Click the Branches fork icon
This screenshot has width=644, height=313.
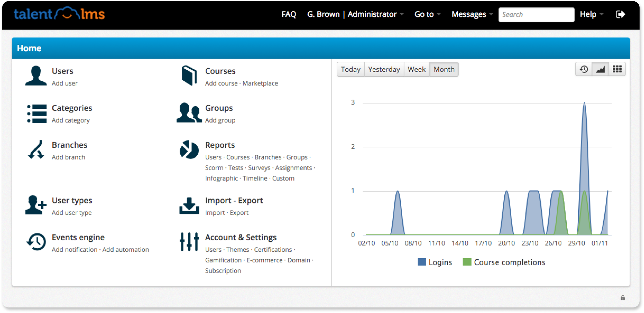36,149
